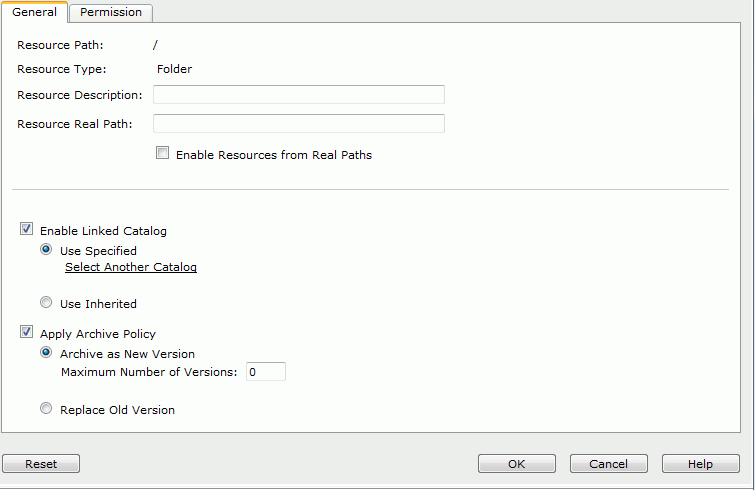Toggle the Apply Archive Policy checkbox
This screenshot has width=755, height=490.
click(26, 332)
